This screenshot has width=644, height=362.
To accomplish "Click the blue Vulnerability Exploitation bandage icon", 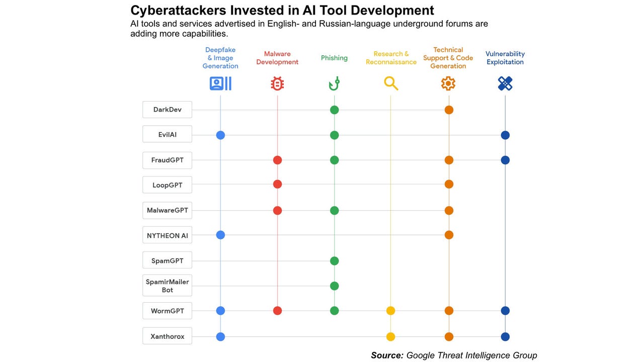I will [x=505, y=83].
